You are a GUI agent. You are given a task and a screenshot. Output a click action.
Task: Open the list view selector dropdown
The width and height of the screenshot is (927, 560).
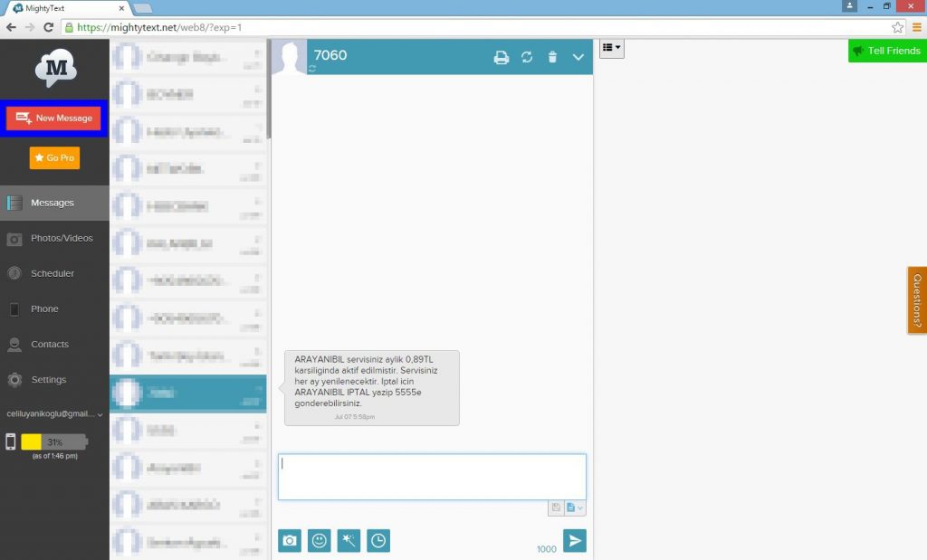coord(610,48)
